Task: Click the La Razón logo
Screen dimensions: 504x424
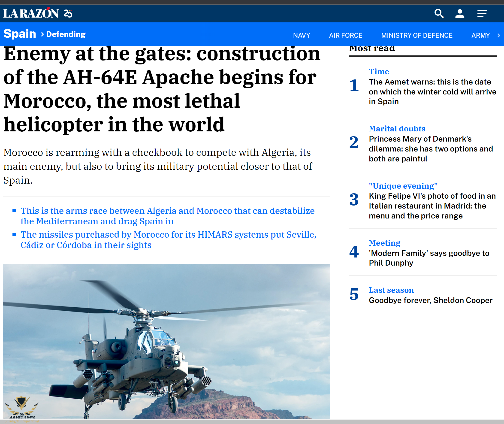Action: 31,13
